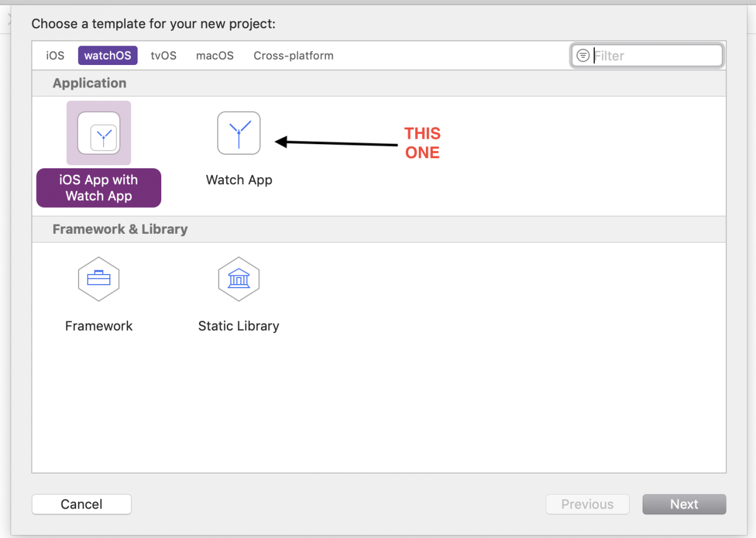Choose the Watch App template icon

pyautogui.click(x=239, y=133)
